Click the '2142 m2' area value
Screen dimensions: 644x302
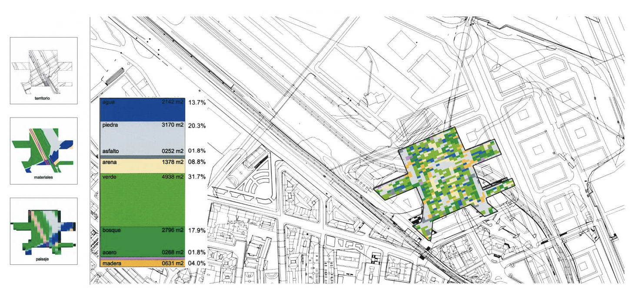click(x=172, y=102)
